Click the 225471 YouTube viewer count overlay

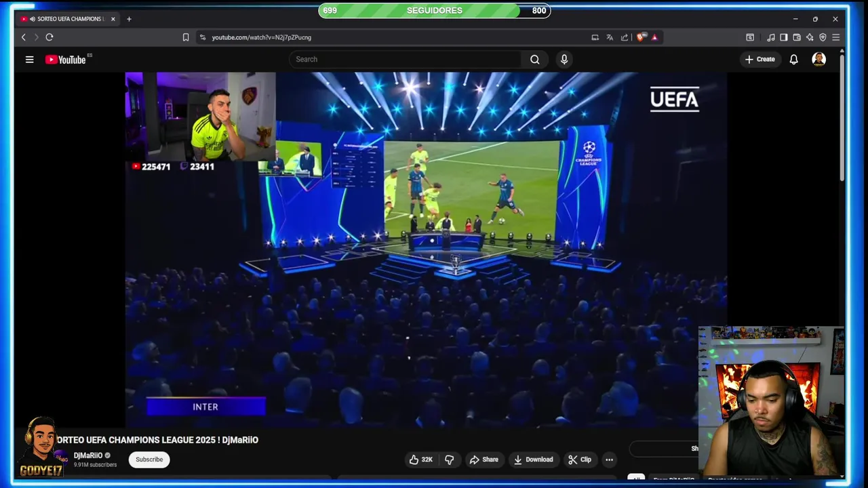point(151,167)
